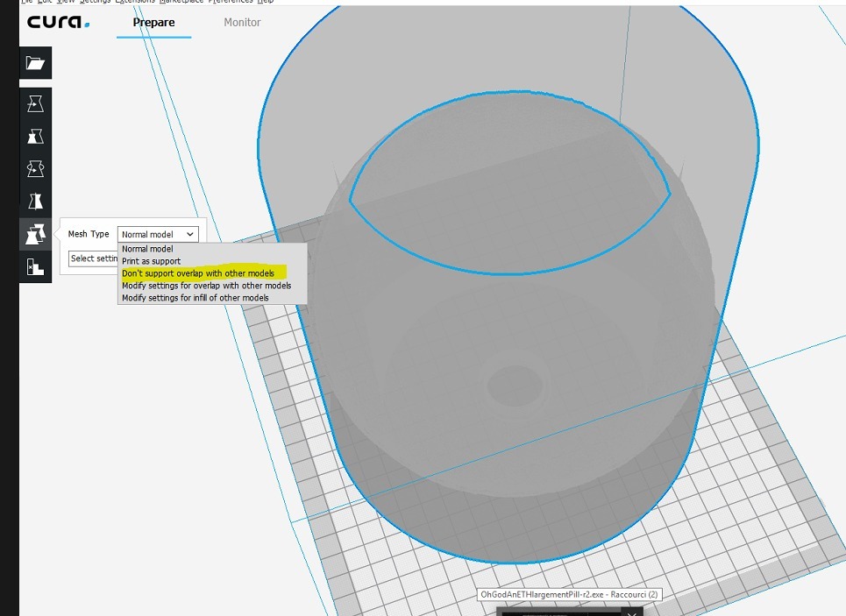Close the taskbar preview thumbnail
The image size is (846, 616).
tap(633, 611)
